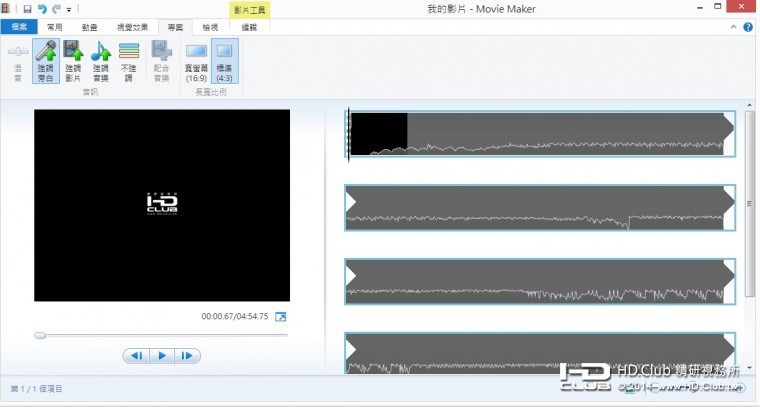Click the 影片工具 (Video Tools) contextual header

250,10
